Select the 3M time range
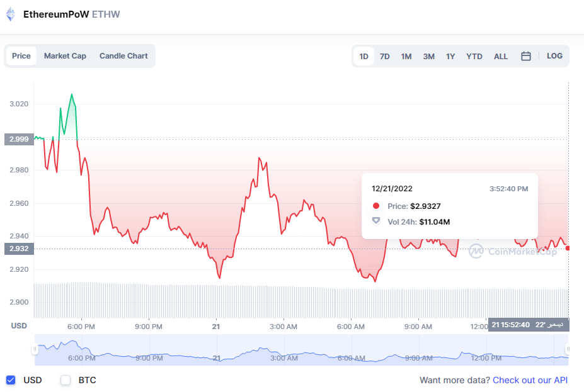Screen dimensions: 584x392 point(428,56)
